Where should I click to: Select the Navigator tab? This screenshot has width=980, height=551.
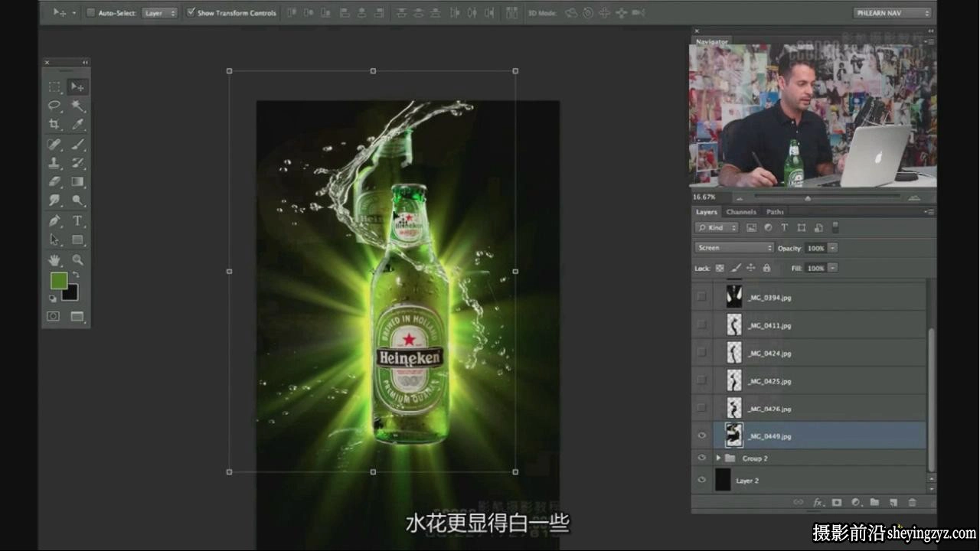tap(711, 41)
